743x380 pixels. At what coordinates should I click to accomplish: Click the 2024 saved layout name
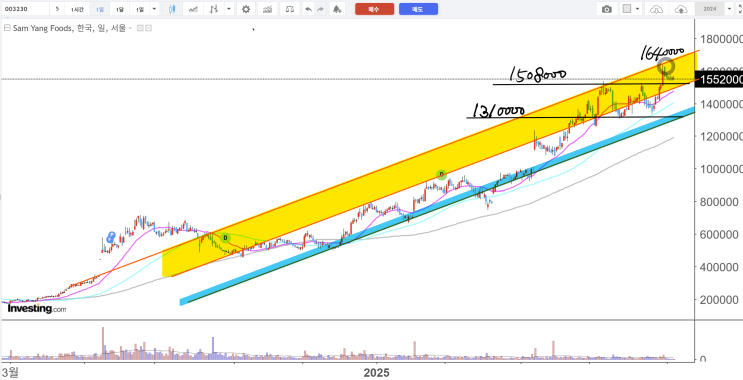click(x=710, y=9)
